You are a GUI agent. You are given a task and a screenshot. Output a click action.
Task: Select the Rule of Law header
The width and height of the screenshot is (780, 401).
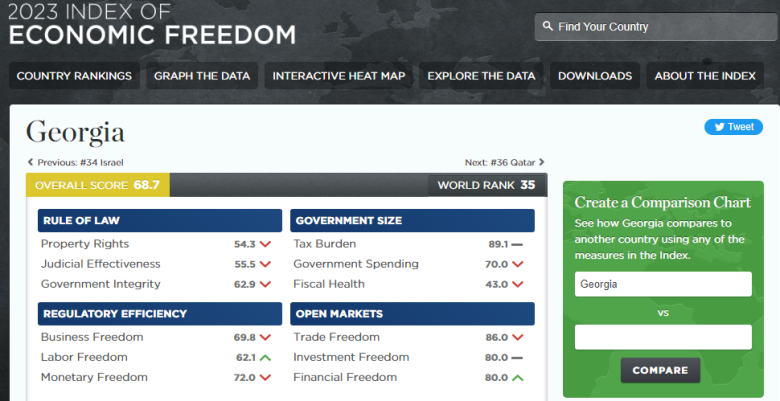160,220
